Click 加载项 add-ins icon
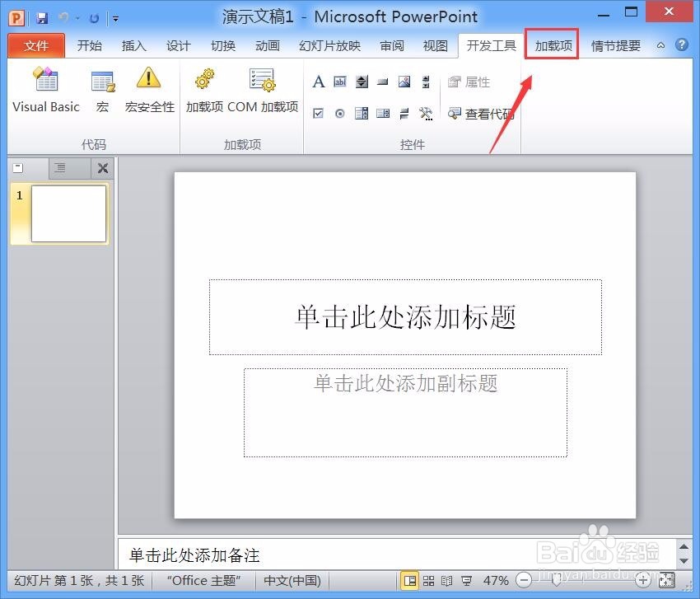Viewport: 700px width, 599px height. point(203,87)
